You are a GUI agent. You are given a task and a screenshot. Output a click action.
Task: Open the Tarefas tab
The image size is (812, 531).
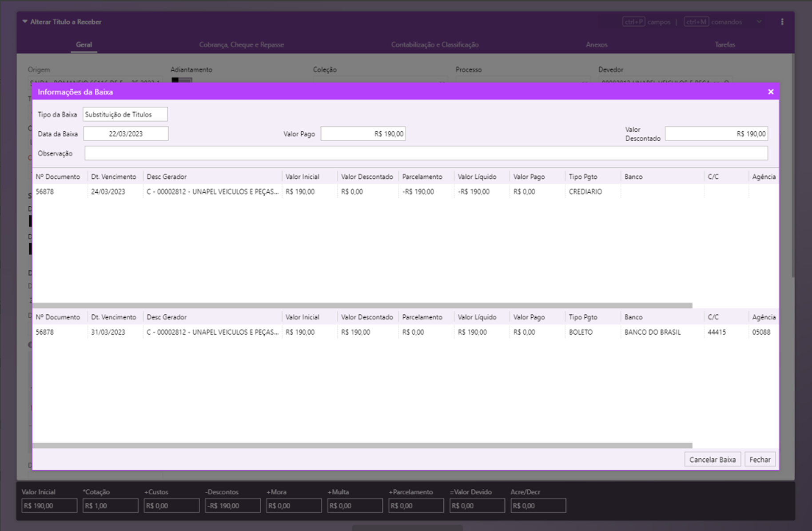[725, 44]
